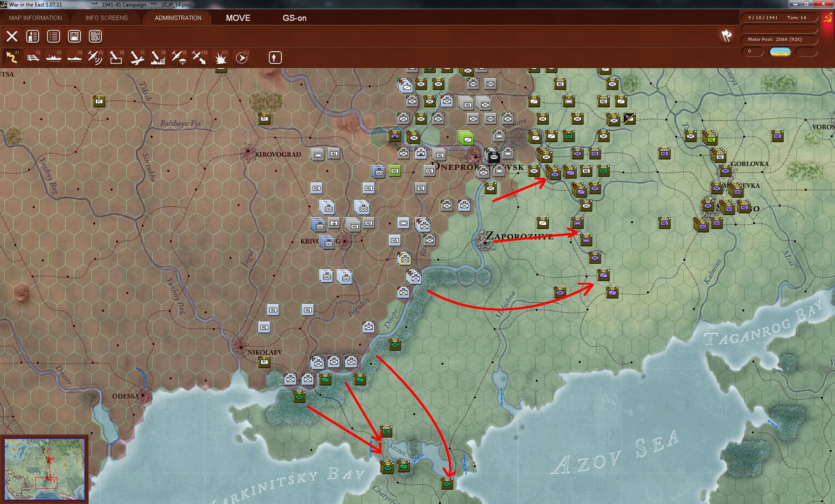Click the F11 explosion icon
Image resolution: width=835 pixels, height=504 pixels.
[221, 57]
